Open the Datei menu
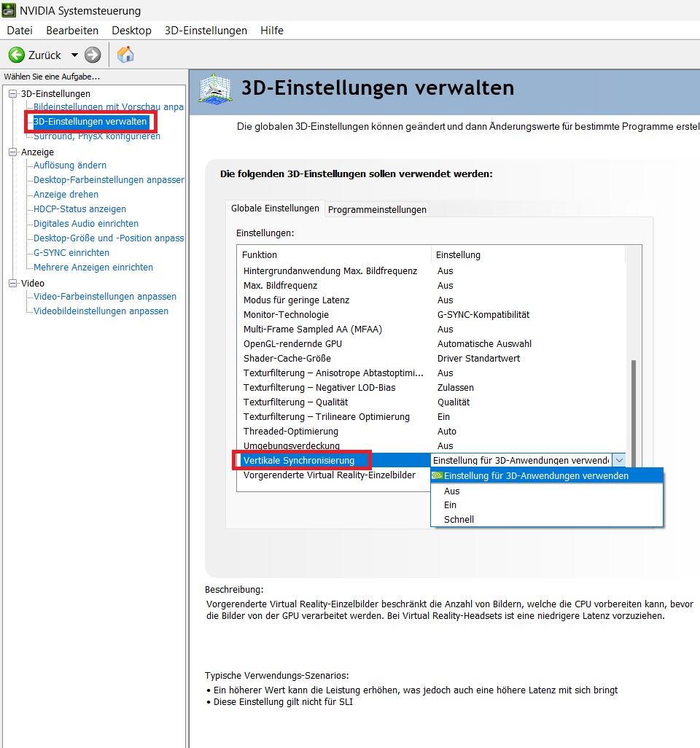Screen dimensions: 700x748 [20, 31]
